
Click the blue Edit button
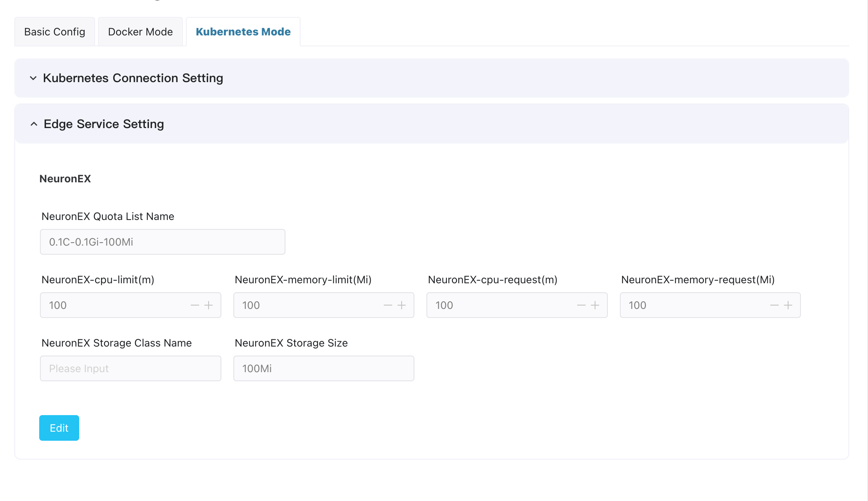59,428
